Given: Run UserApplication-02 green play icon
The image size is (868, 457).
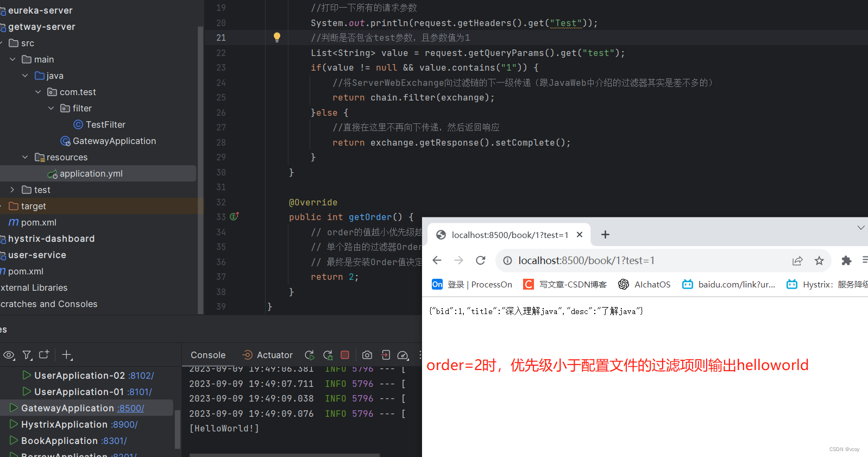Looking at the screenshot, I should pos(26,375).
